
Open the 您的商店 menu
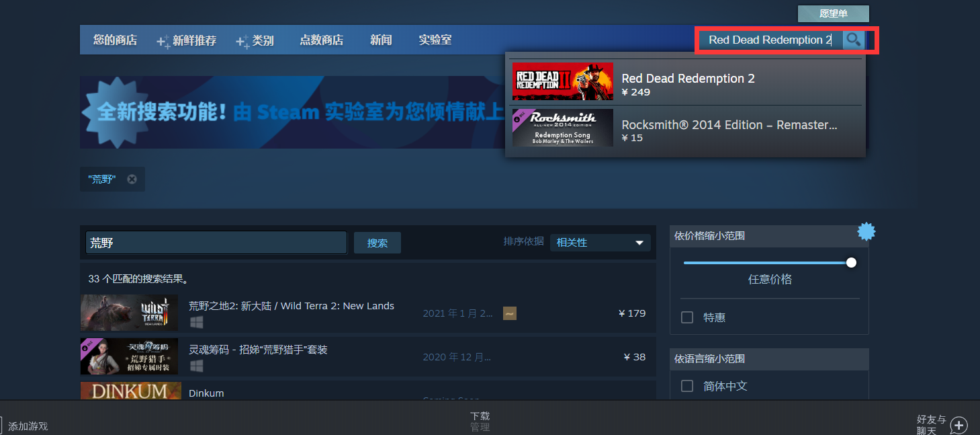pos(115,40)
